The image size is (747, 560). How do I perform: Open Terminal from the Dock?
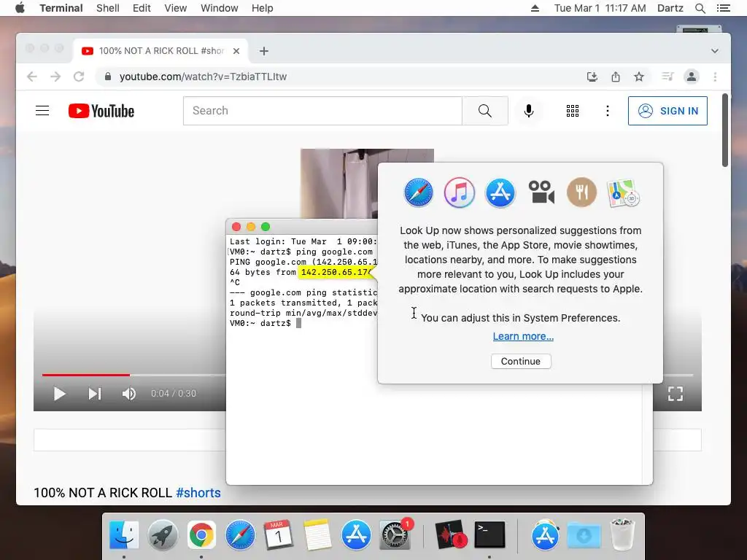point(489,535)
